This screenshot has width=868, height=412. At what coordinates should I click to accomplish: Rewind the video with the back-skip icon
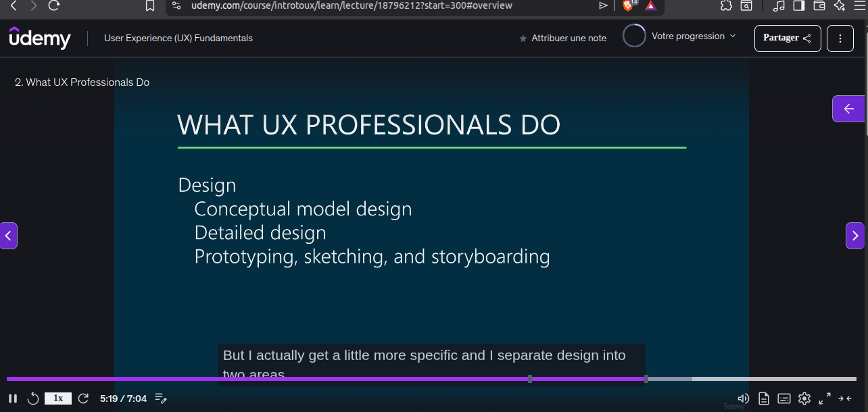(x=33, y=398)
